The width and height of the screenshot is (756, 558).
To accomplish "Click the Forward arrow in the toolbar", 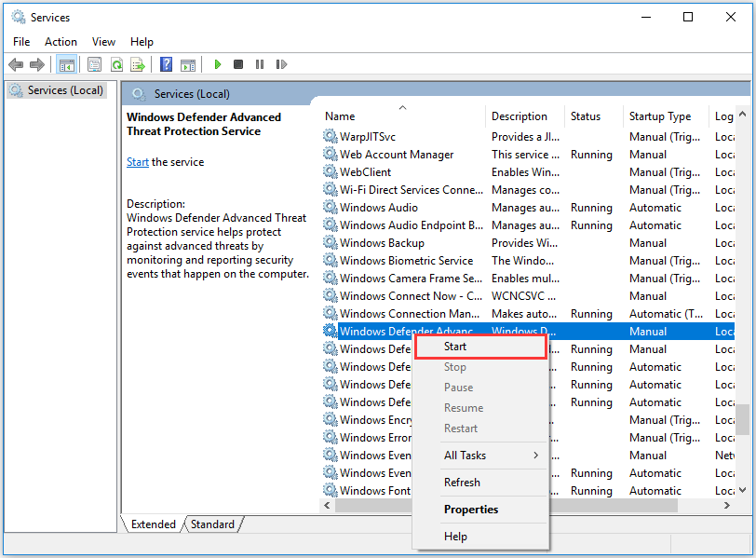I will pyautogui.click(x=36, y=64).
